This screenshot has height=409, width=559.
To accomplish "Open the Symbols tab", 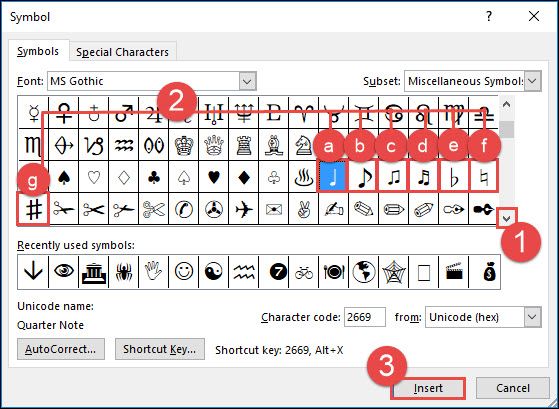I will tap(38, 51).
